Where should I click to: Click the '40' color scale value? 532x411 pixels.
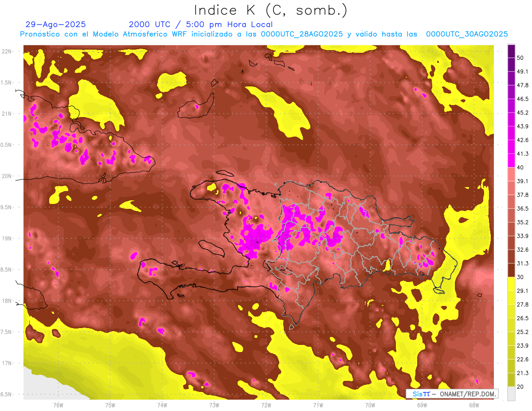tap(521, 168)
